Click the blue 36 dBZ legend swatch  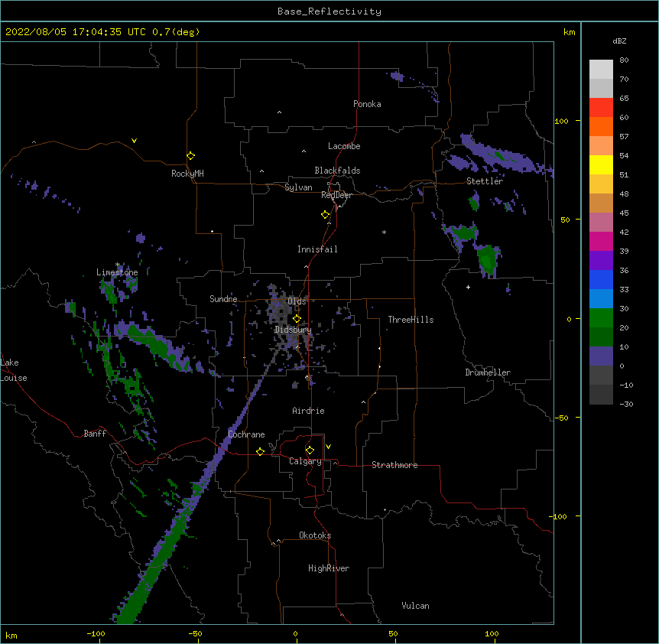point(601,279)
